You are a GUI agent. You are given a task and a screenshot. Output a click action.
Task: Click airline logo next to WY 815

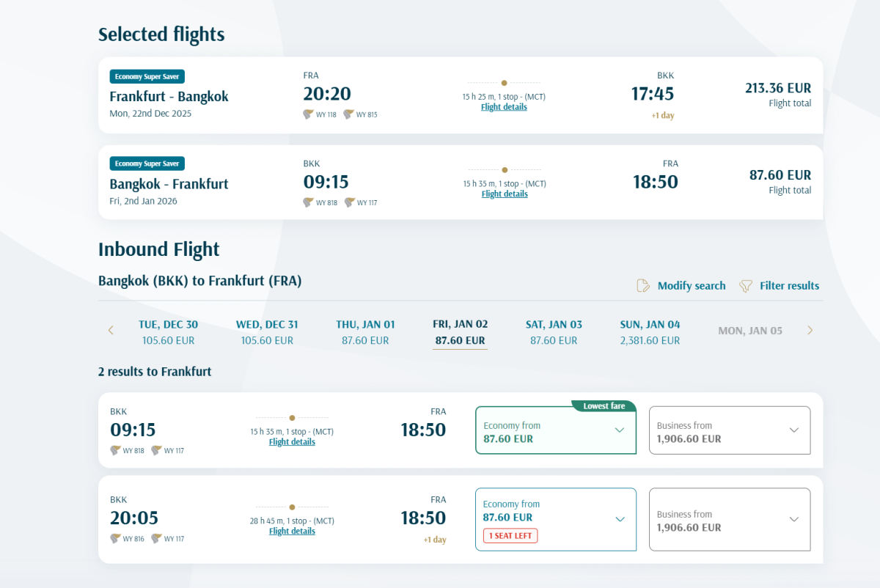348,114
